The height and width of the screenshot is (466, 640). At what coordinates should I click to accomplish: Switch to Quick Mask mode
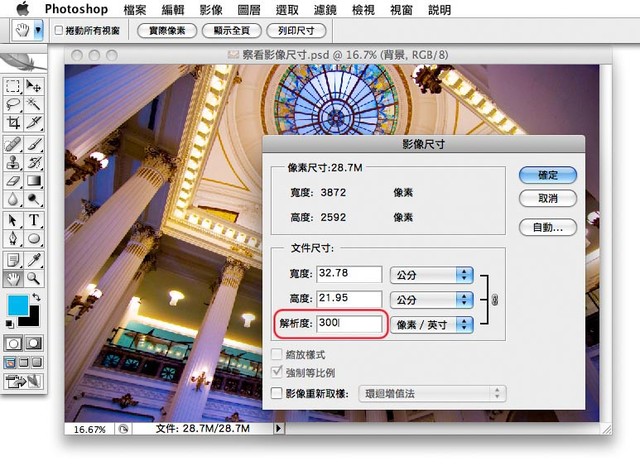click(33, 343)
